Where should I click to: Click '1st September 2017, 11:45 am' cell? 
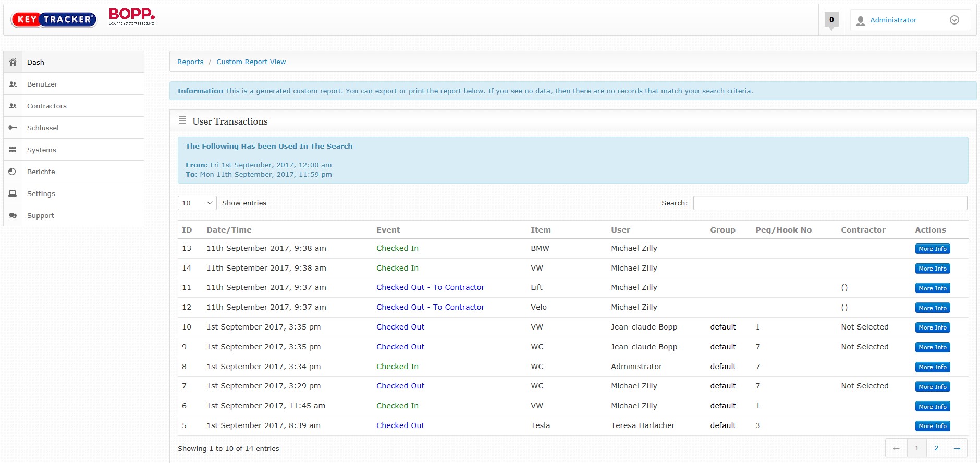(266, 406)
